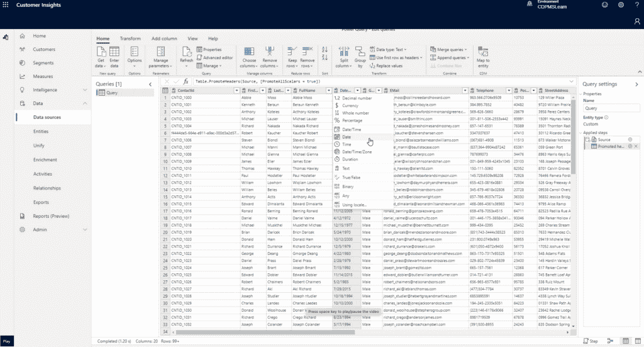The image size is (644, 347).
Task: Choose Decimal number data type
Action: pos(362,98)
